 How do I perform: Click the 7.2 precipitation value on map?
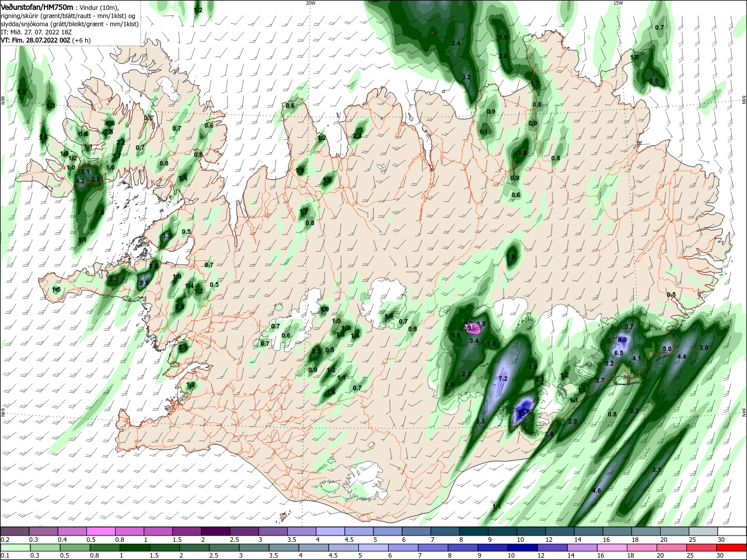503,379
